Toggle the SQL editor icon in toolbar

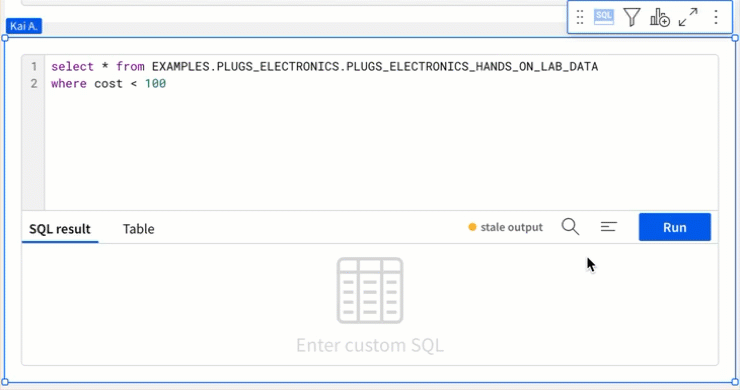[x=604, y=17]
